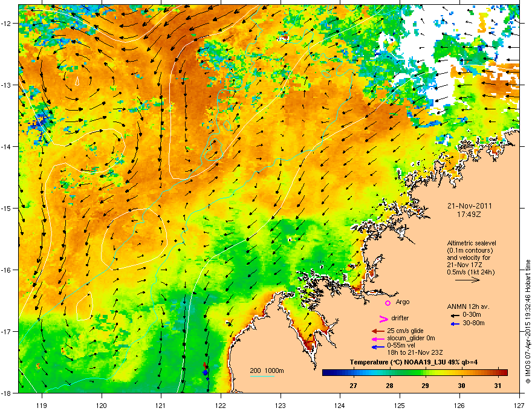Click the dark red 25 cm/s glide arrow
The image size is (532, 411).
pyautogui.click(x=377, y=331)
